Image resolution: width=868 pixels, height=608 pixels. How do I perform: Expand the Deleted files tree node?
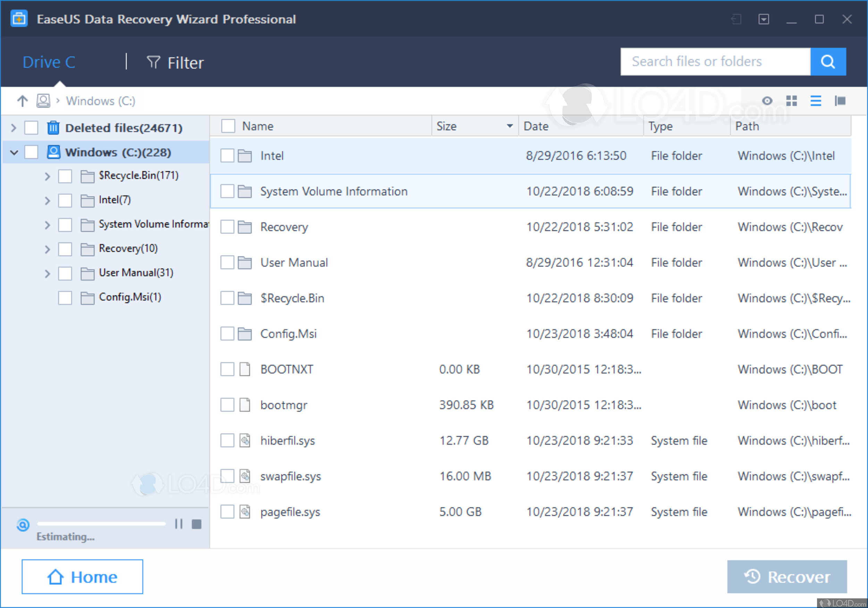pos(14,128)
